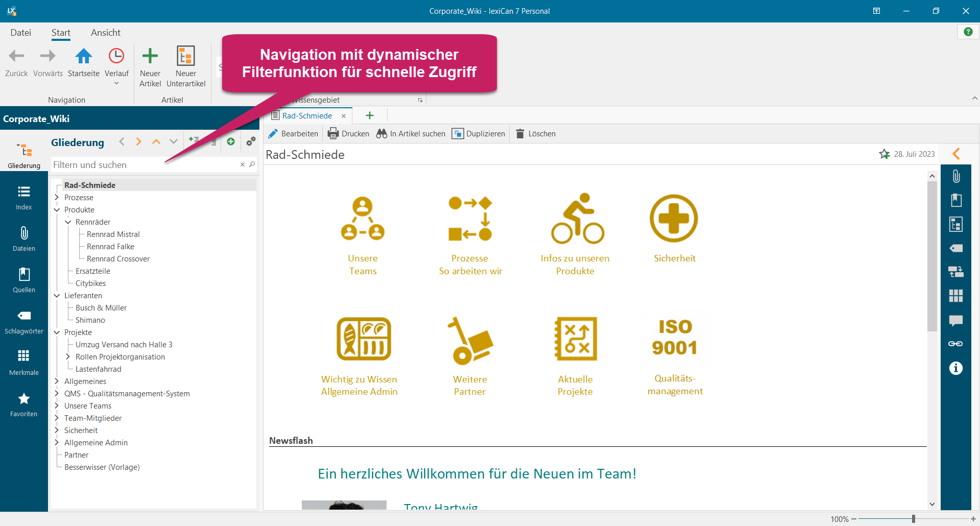The image size is (980, 526).
Task: Open the Gliederung sidebar view
Action: (24, 155)
